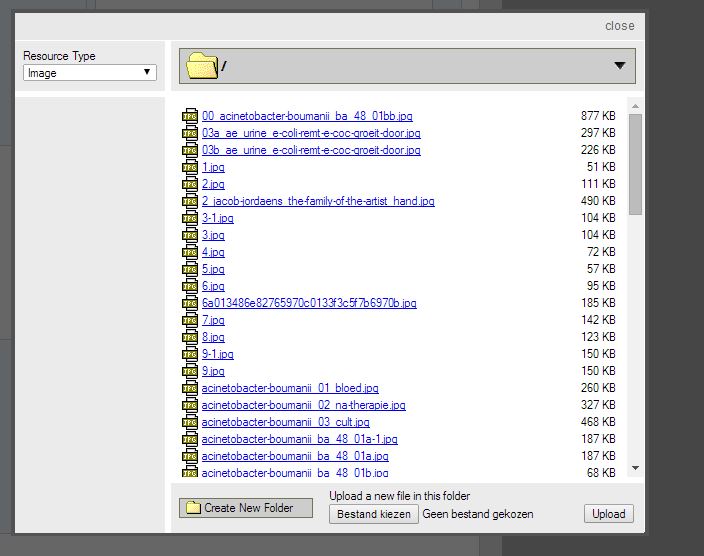704x556 pixels.
Task: Click the scrollbar up arrow
Action: click(635, 106)
